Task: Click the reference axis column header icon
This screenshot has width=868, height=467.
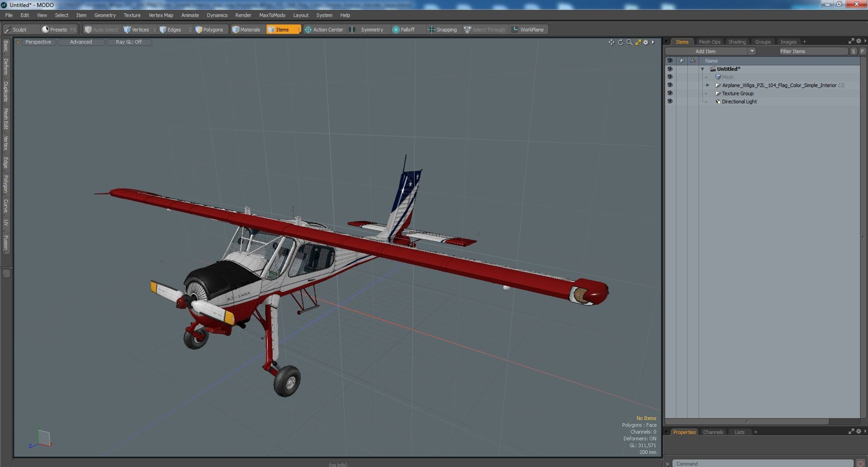Action: click(x=693, y=61)
